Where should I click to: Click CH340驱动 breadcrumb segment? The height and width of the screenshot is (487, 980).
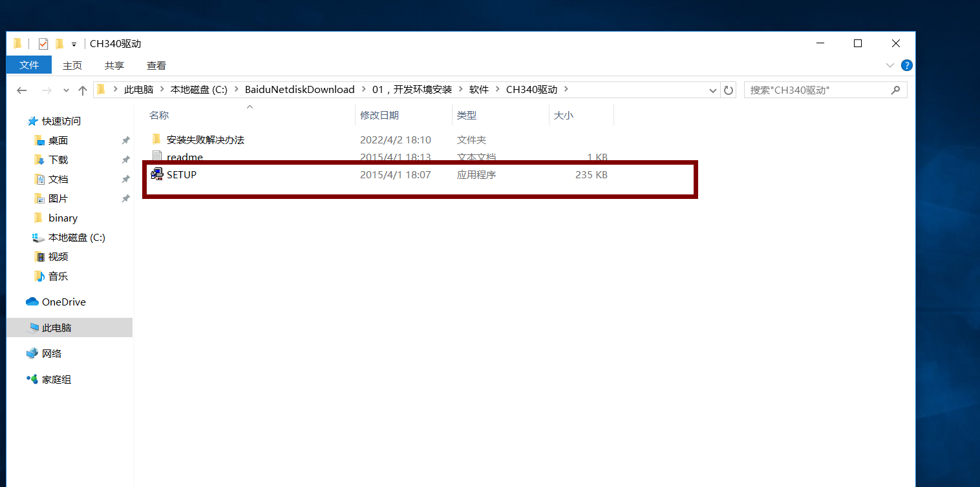531,90
